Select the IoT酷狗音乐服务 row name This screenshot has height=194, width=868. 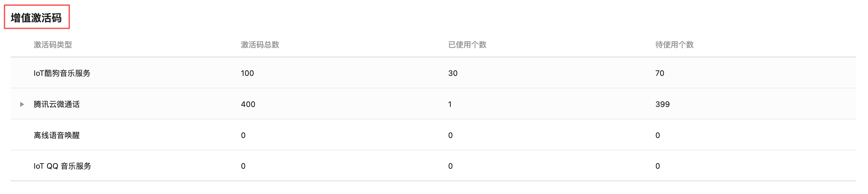[62, 73]
